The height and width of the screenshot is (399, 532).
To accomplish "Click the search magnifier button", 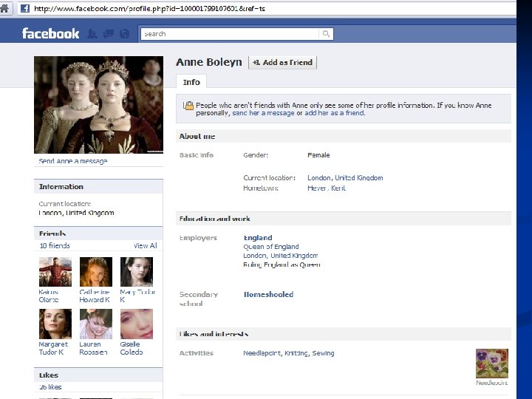I will coord(326,33).
